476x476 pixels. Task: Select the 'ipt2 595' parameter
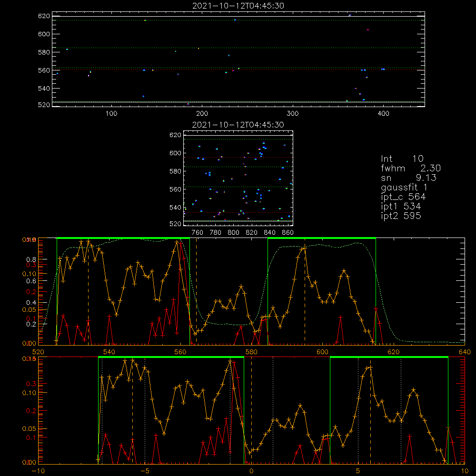pyautogui.click(x=401, y=216)
